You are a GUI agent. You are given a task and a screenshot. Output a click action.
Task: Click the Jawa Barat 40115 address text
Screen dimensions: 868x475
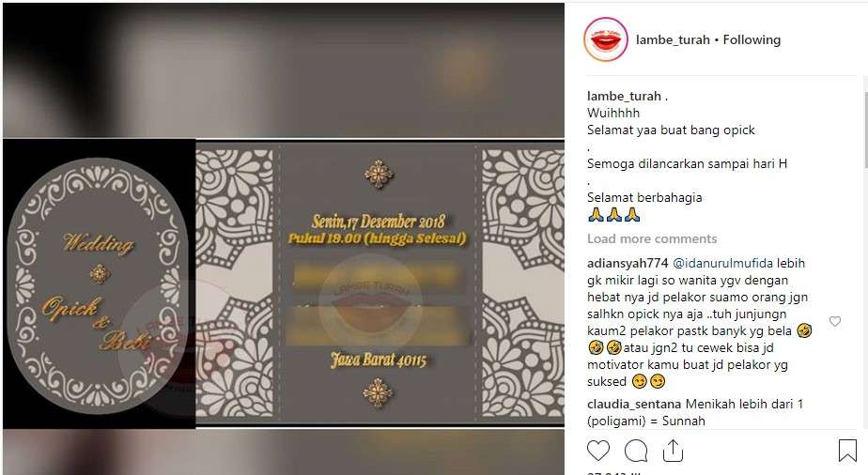(x=379, y=360)
